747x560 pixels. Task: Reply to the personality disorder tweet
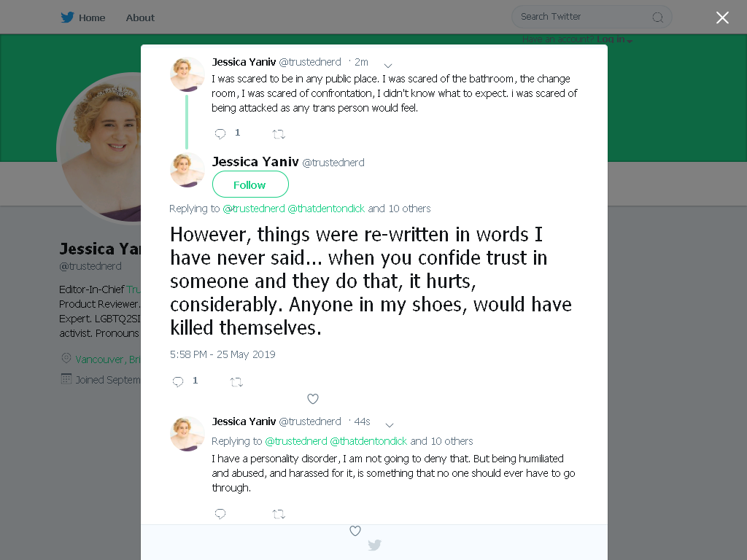[x=220, y=513]
